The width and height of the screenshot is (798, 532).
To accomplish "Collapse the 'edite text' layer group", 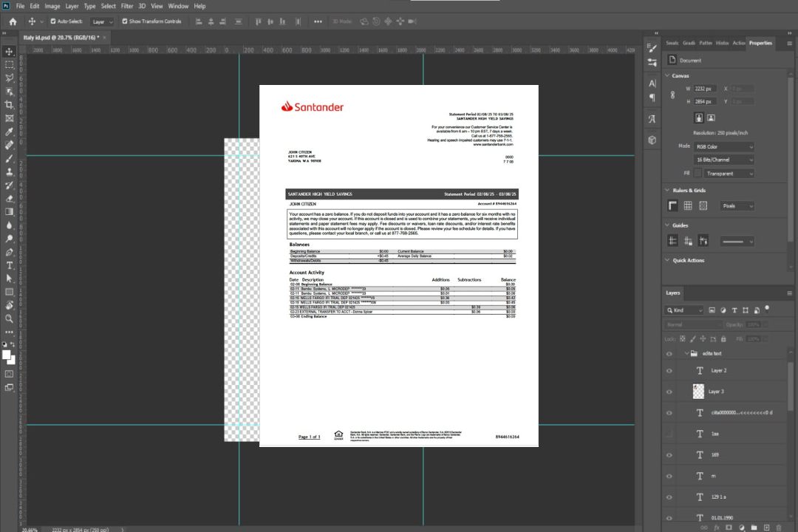I will point(686,353).
